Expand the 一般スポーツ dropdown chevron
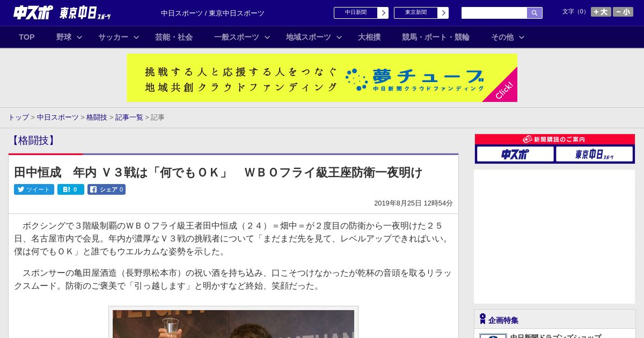This screenshot has height=338, width=644. [267, 37]
